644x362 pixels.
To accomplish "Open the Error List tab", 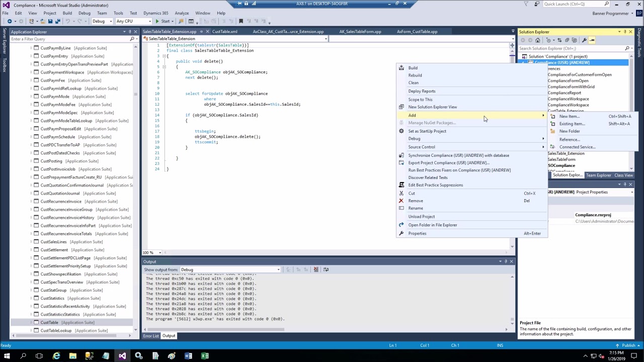I will coord(151,336).
